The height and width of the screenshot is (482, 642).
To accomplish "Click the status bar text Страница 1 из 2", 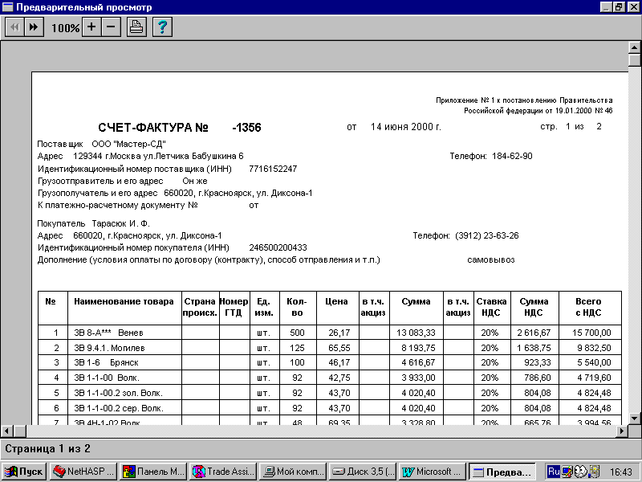I will pos(47,449).
